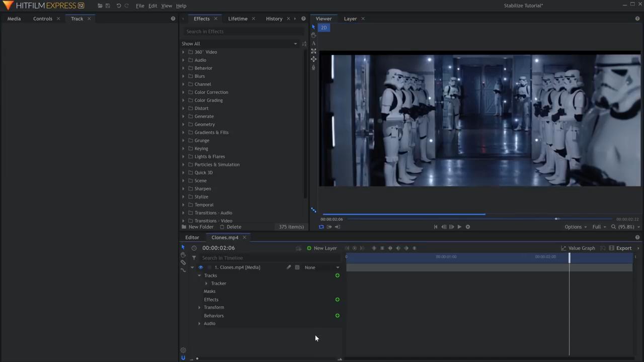This screenshot has height=362, width=644.
Task: Click the viewer set out point icon
Action: tap(337, 227)
